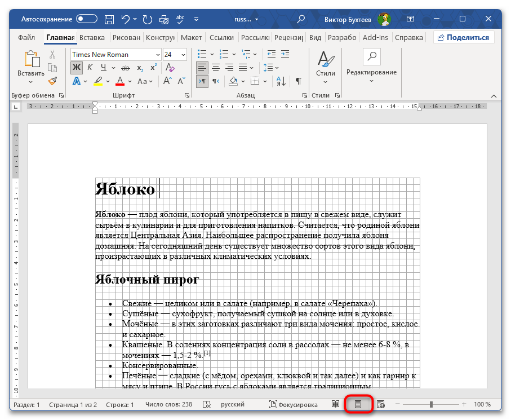
Task: Apply strikethrough formatting
Action: (x=126, y=68)
